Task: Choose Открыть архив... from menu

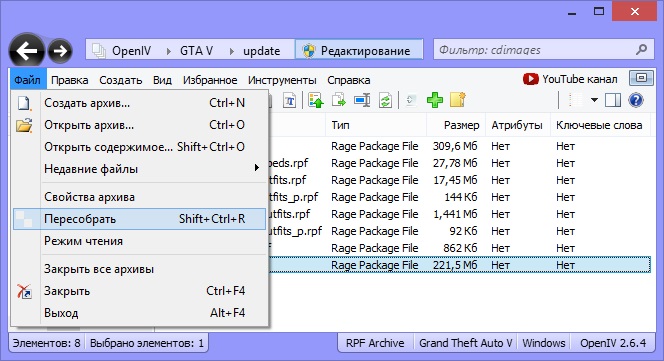Action: point(140,125)
